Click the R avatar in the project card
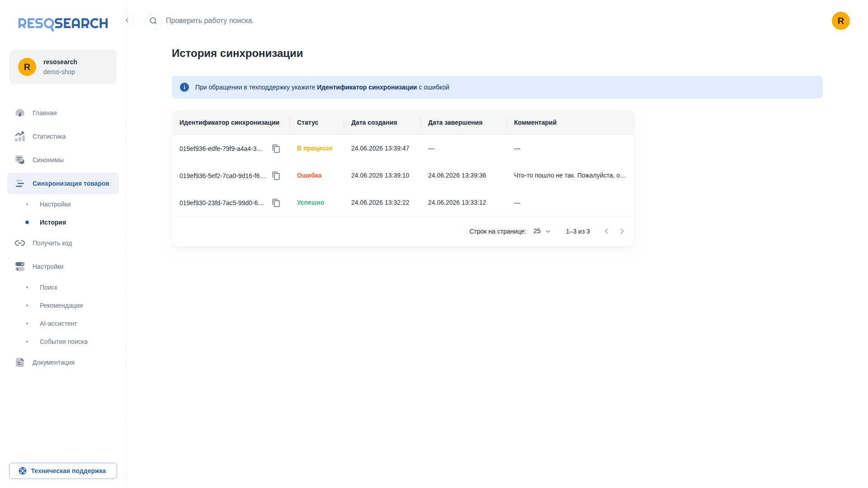868x488 pixels. (27, 67)
